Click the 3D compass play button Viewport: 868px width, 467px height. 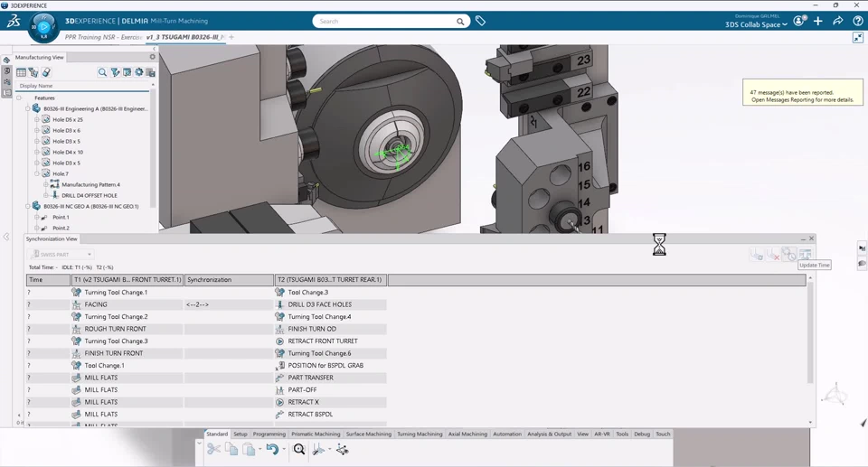point(44,26)
